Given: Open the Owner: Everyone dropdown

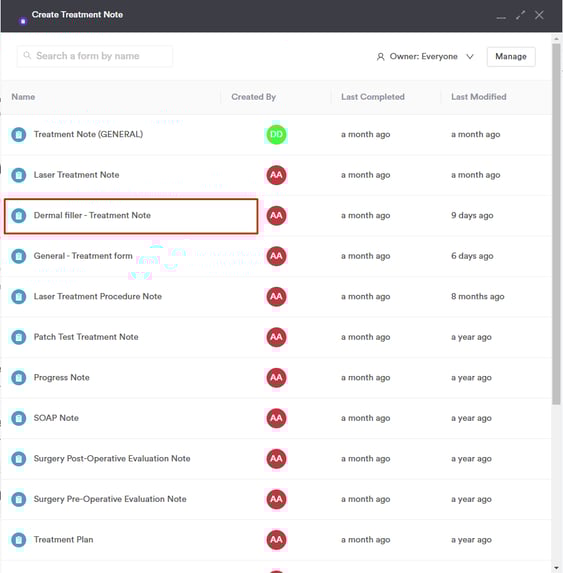Looking at the screenshot, I should tap(425, 57).
